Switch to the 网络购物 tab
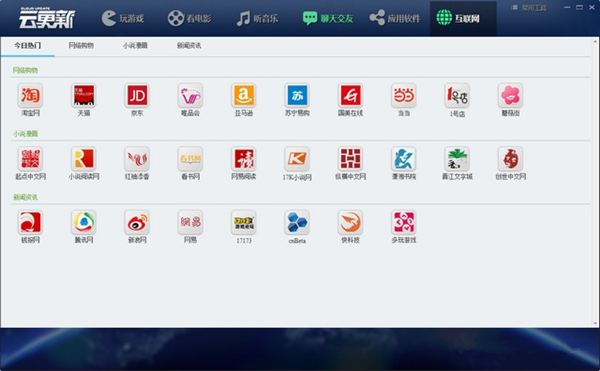600x371 pixels. coord(81,46)
